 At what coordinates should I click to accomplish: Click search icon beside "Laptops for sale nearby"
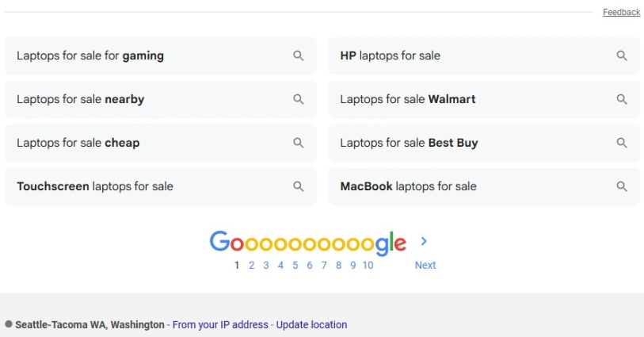[x=299, y=100]
